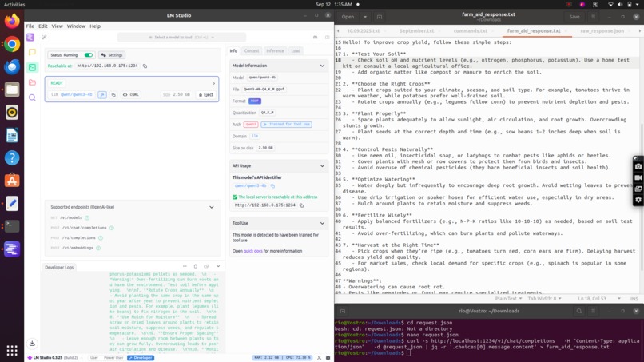
Task: Minimize the Developer Logs panel dash icon
Action: tap(185, 266)
